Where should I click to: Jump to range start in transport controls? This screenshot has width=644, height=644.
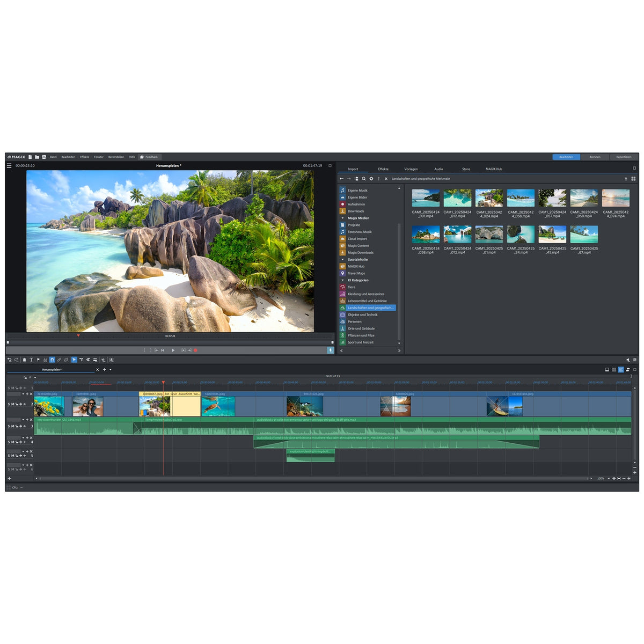pos(157,350)
